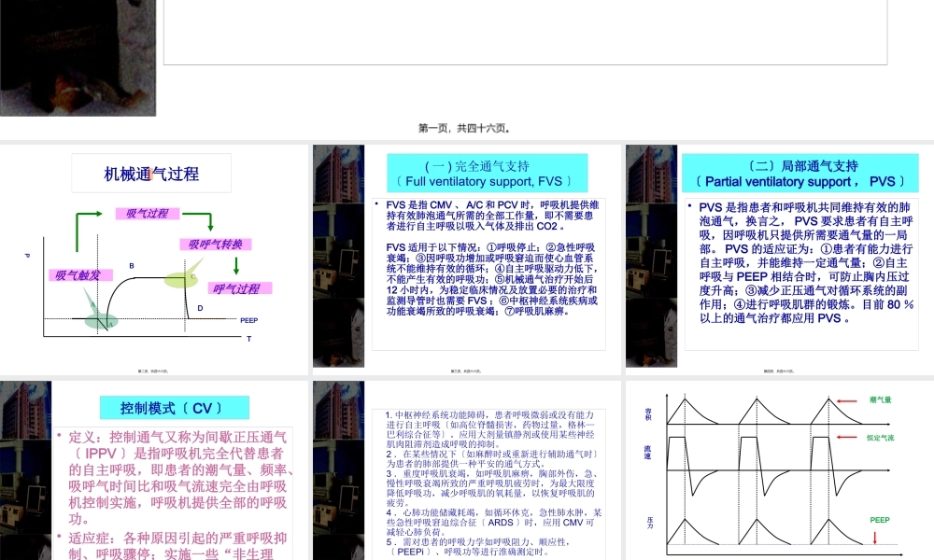Click the photo thumbnail in the top-left corner
Screen dimensions: 934x560
coord(78,56)
